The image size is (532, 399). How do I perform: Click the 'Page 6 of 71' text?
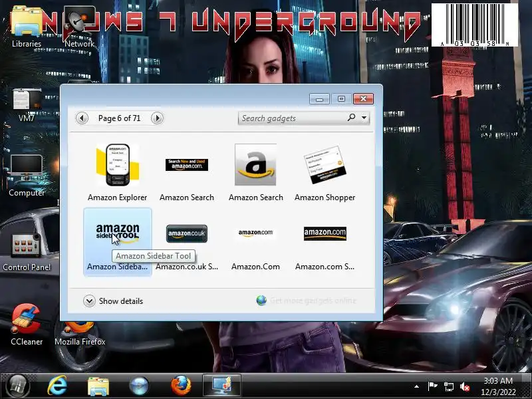click(x=119, y=118)
